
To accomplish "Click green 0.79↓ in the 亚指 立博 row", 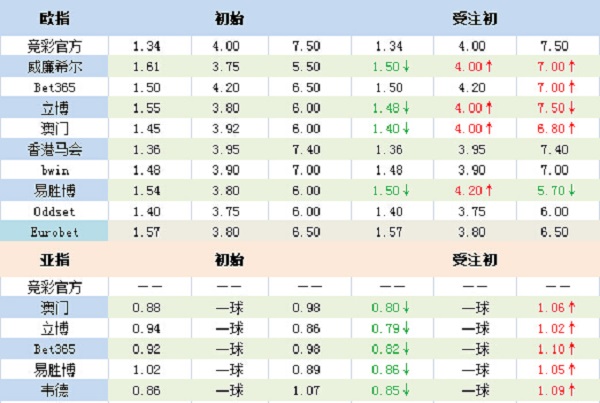I will [390, 328].
